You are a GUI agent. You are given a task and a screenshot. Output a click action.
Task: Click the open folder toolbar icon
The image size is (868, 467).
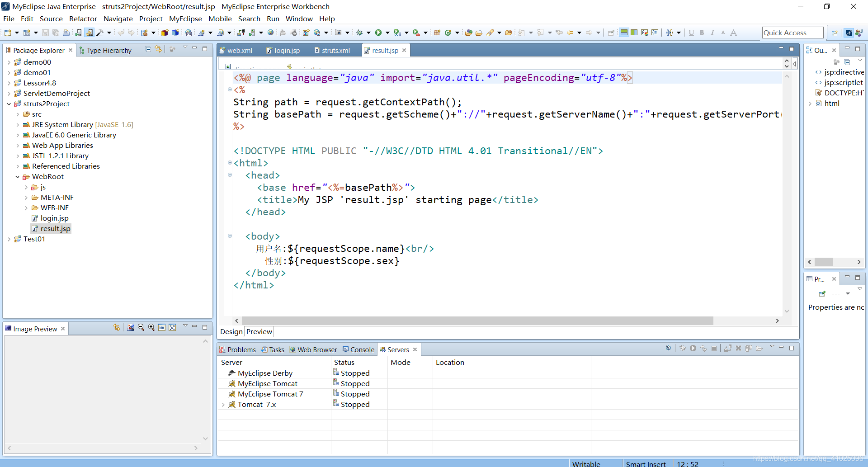[479, 33]
